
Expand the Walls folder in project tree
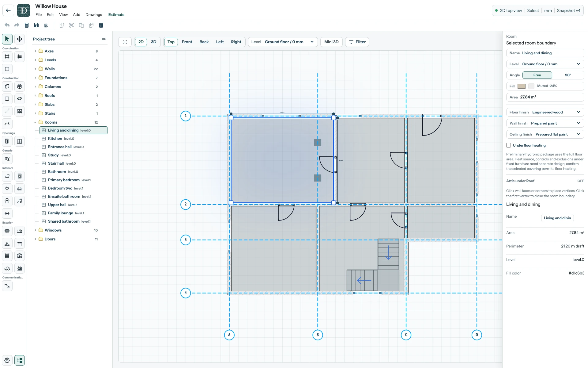(x=36, y=69)
